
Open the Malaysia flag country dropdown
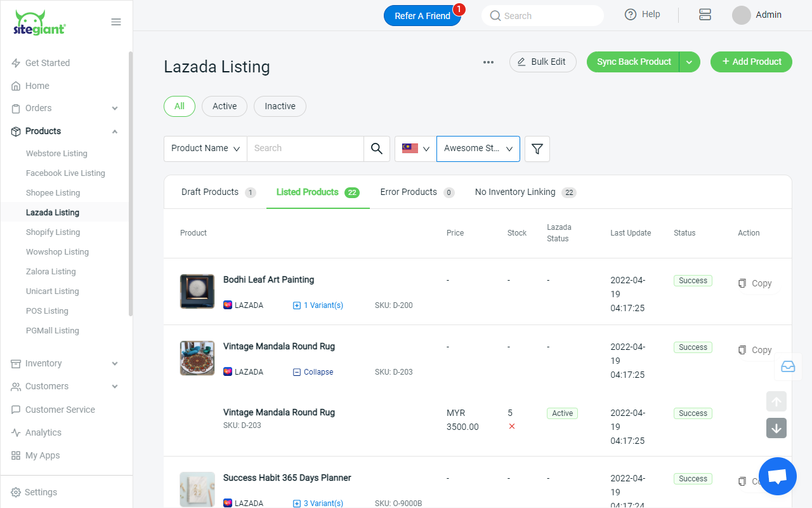(416, 149)
